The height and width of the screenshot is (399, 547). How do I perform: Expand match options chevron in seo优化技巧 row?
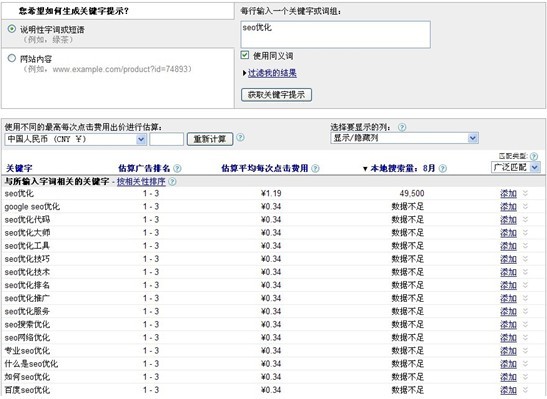click(525, 259)
